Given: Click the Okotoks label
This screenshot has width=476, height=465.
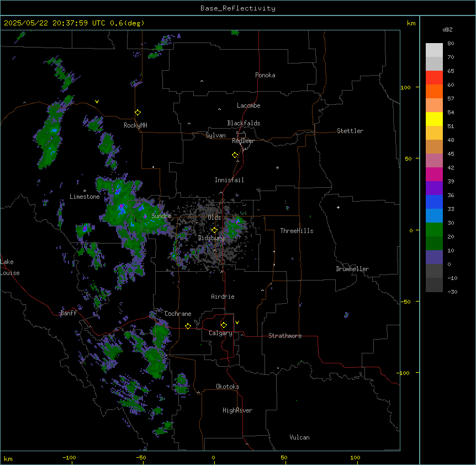Looking at the screenshot, I should pyautogui.click(x=228, y=387).
